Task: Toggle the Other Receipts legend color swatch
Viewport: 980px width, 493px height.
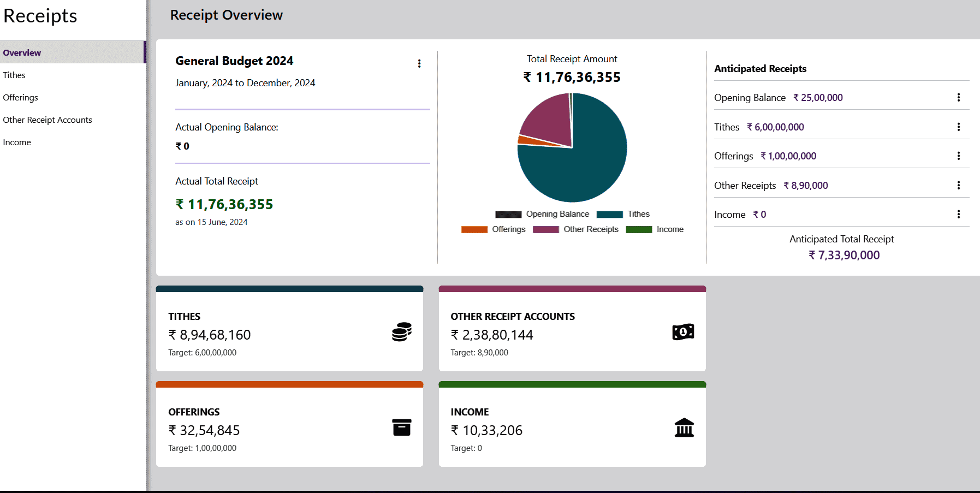Action: click(x=545, y=229)
